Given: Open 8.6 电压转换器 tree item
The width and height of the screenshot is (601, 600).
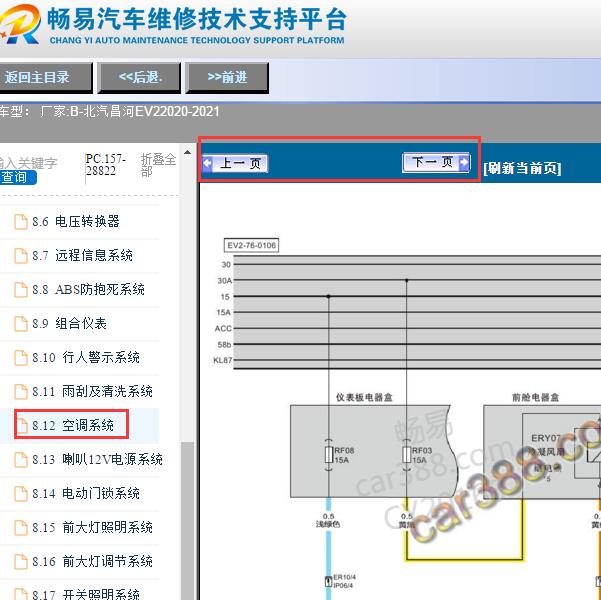Looking at the screenshot, I should tap(76, 222).
